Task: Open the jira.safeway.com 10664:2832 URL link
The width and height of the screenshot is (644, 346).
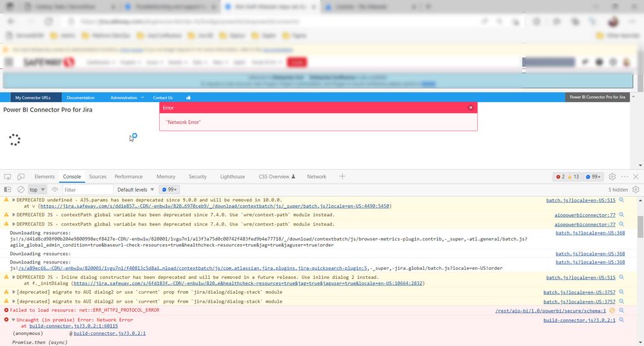Action: [248, 283]
